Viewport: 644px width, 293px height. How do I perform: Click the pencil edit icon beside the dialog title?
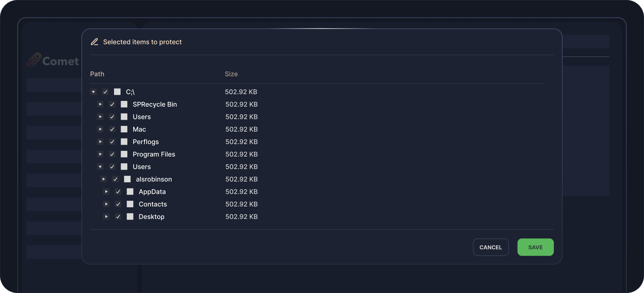click(94, 42)
